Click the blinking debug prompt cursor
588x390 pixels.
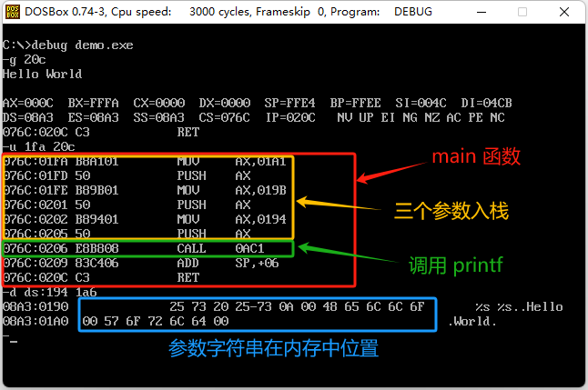click(x=14, y=341)
